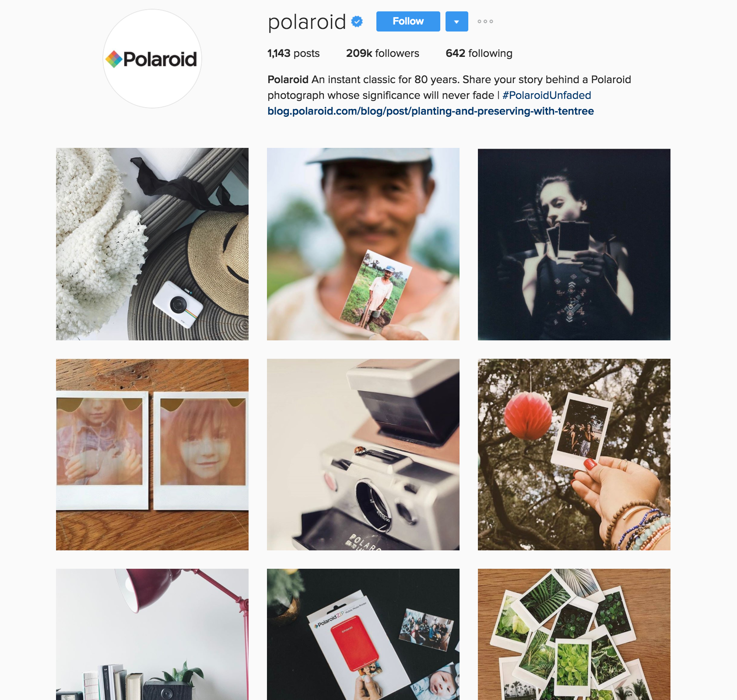This screenshot has height=700, width=737.
Task: Open the red Polaroid ZIP printer post
Action: pyautogui.click(x=363, y=634)
